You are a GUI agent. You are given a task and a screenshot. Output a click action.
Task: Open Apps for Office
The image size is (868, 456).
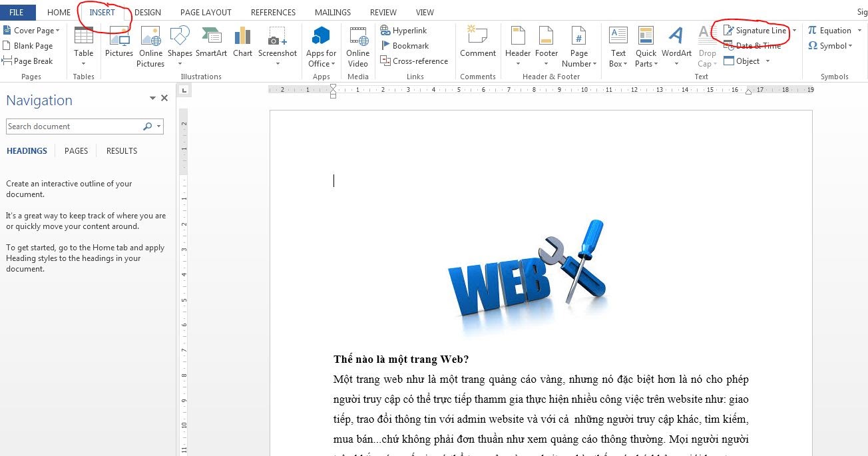[321, 47]
